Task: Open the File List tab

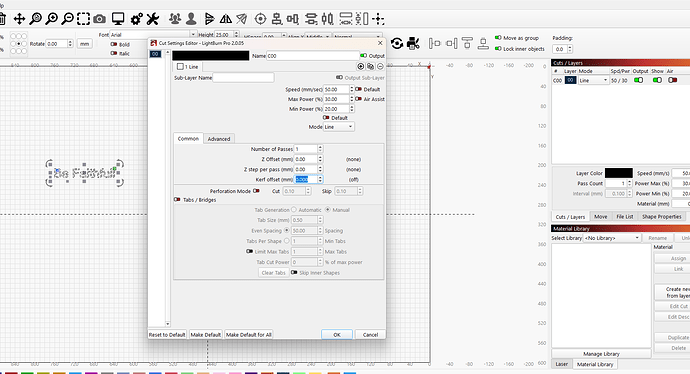Action: coord(624,216)
